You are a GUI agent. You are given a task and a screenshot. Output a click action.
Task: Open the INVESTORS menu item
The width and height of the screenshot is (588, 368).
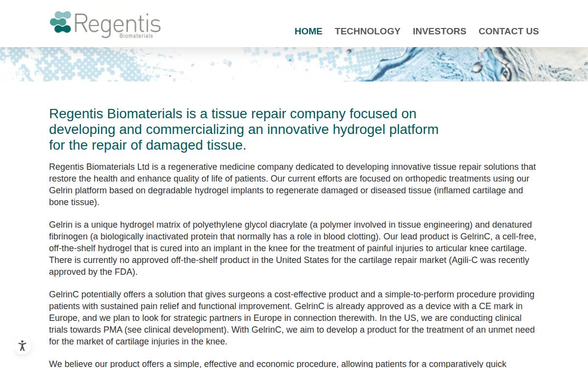coord(440,31)
